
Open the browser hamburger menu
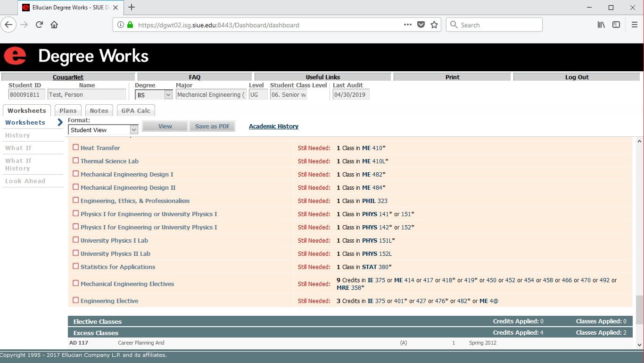point(634,25)
